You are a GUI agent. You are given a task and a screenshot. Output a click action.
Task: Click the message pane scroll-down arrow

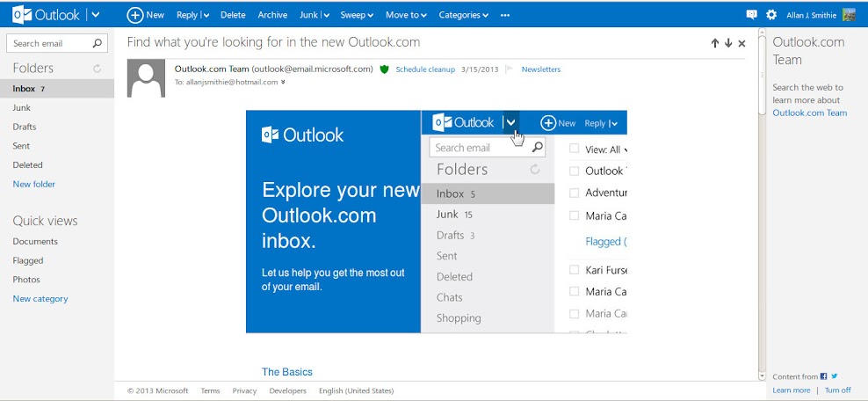[x=761, y=376]
